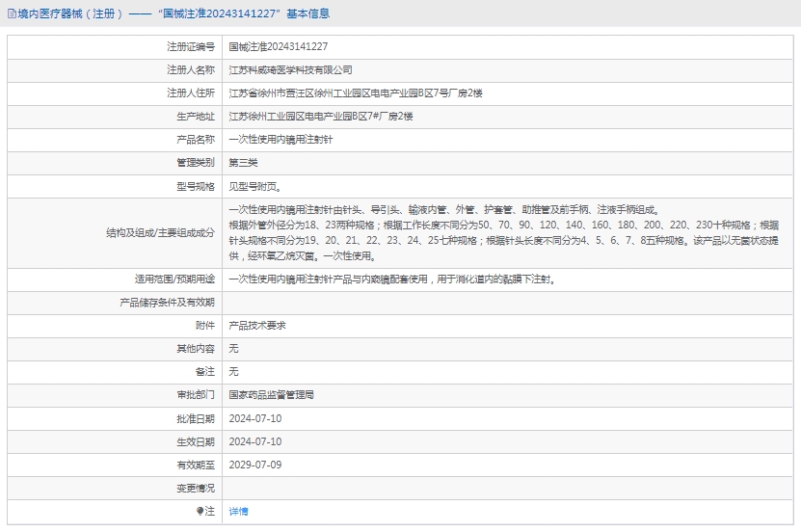Click the 适用范围/预期用途 value text
The width and height of the screenshot is (801, 532).
[391, 279]
